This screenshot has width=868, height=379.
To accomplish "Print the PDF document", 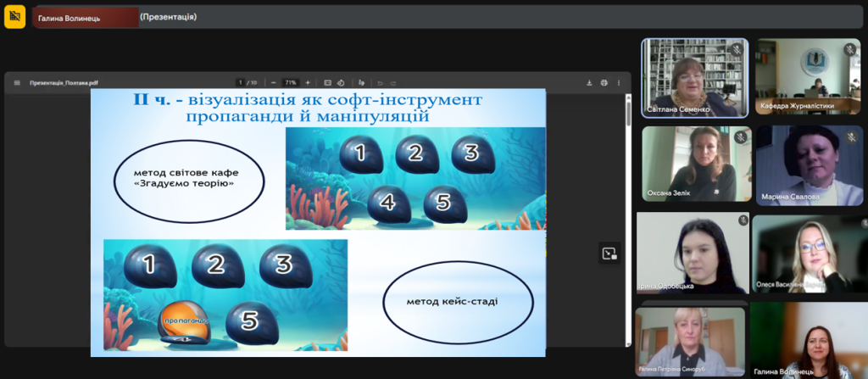I will 604,83.
